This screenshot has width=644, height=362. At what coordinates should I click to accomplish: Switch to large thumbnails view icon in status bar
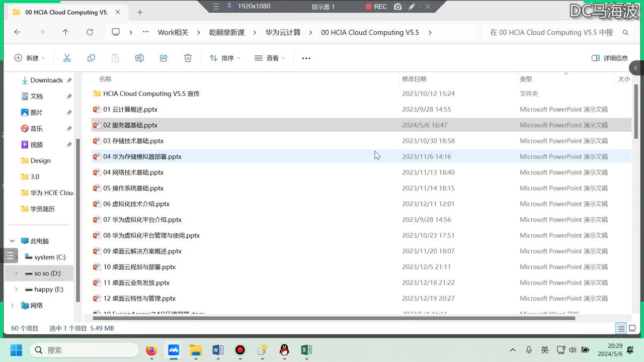(x=633, y=328)
